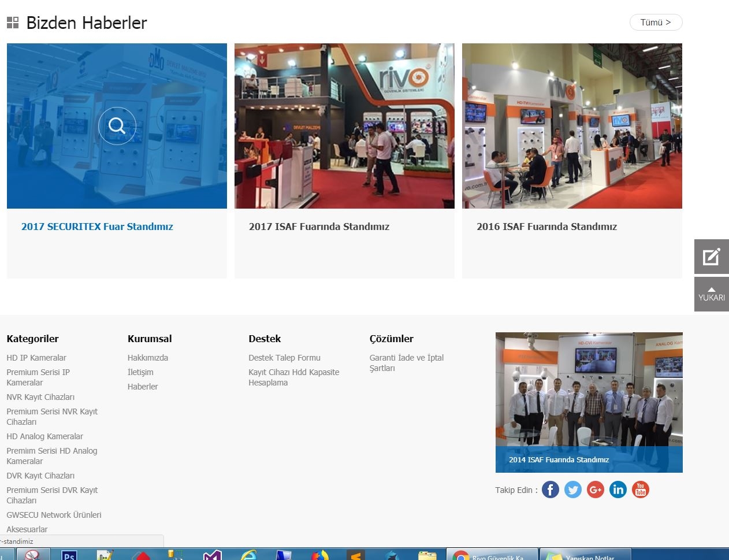The image size is (729, 560).
Task: Click the Tümü > button
Action: pyautogui.click(x=656, y=23)
